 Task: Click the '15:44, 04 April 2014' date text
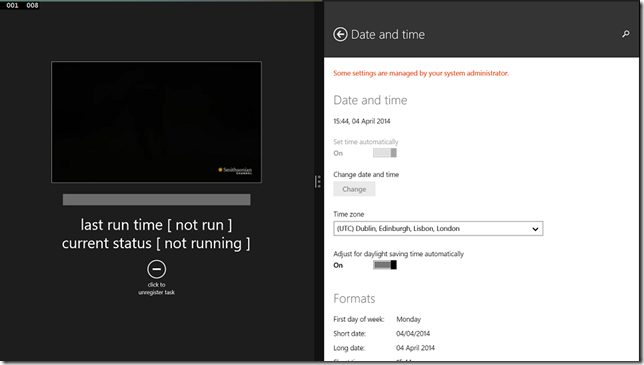362,121
